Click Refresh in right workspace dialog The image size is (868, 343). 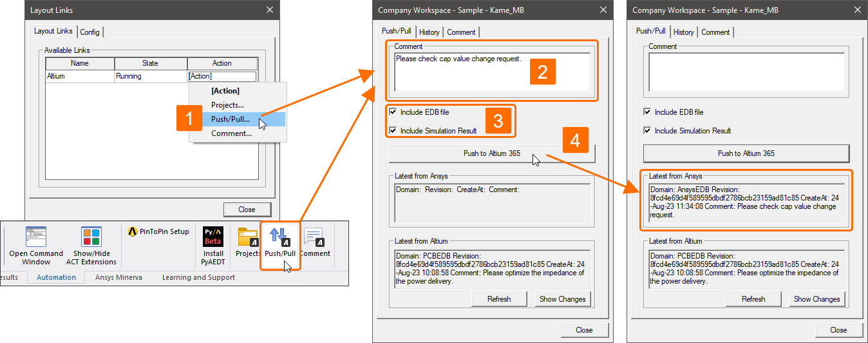coord(753,299)
